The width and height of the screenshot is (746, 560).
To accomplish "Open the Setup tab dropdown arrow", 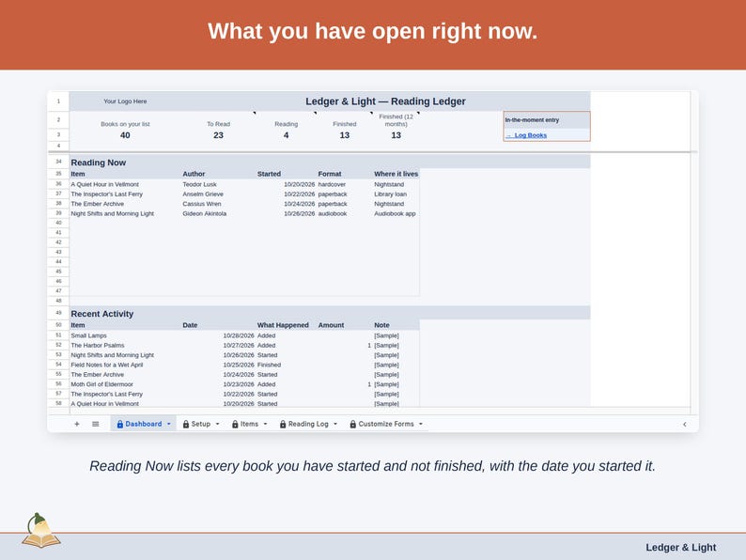I will click(217, 424).
